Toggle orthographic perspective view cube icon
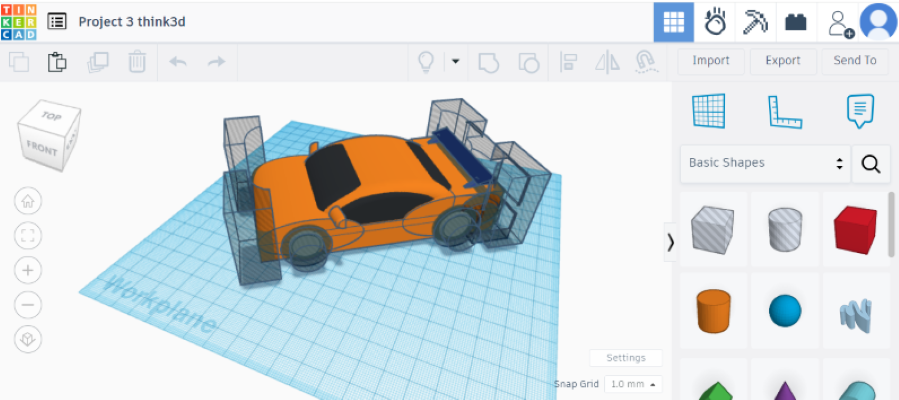This screenshot has width=899, height=400. [28, 339]
